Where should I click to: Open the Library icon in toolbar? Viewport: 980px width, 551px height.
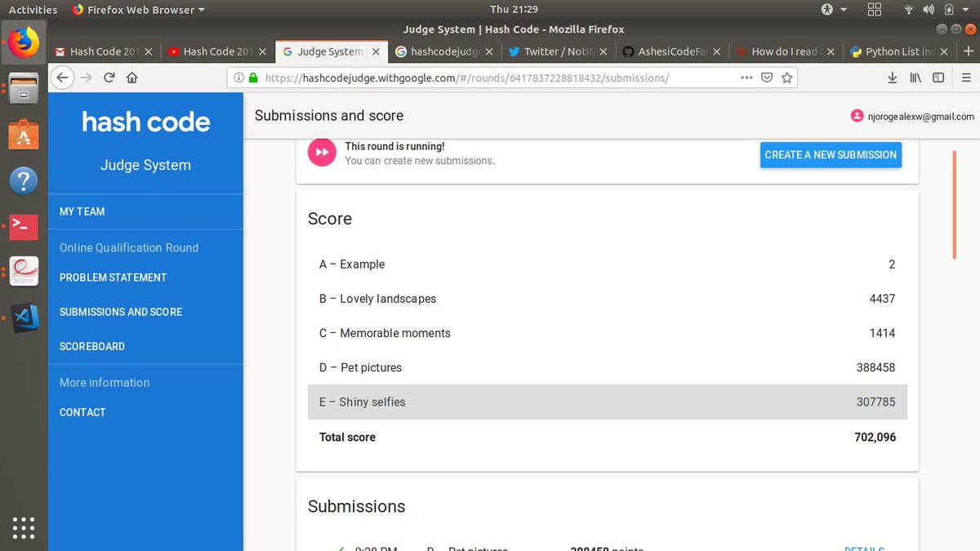click(x=915, y=78)
